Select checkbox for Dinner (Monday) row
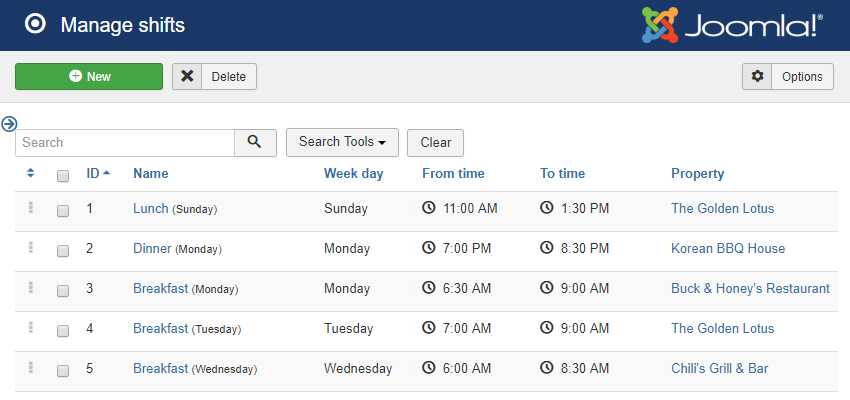Screen dimensions: 850x400 [63, 251]
